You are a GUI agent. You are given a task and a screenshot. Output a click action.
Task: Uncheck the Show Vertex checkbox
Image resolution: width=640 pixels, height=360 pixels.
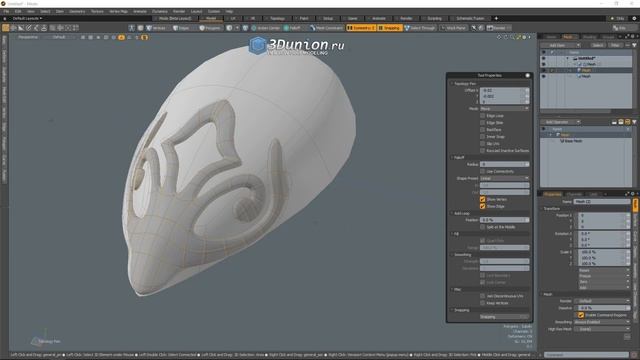click(x=482, y=199)
